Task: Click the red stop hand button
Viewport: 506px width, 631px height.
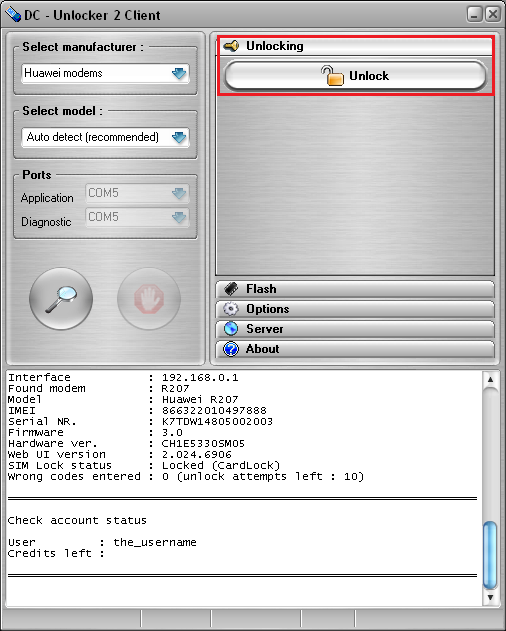Action: (x=149, y=299)
